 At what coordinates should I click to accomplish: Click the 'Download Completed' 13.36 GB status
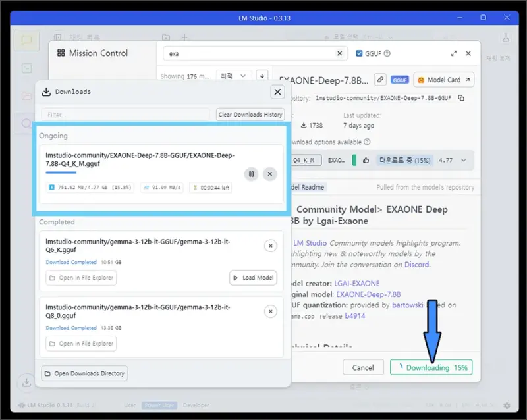(84, 328)
